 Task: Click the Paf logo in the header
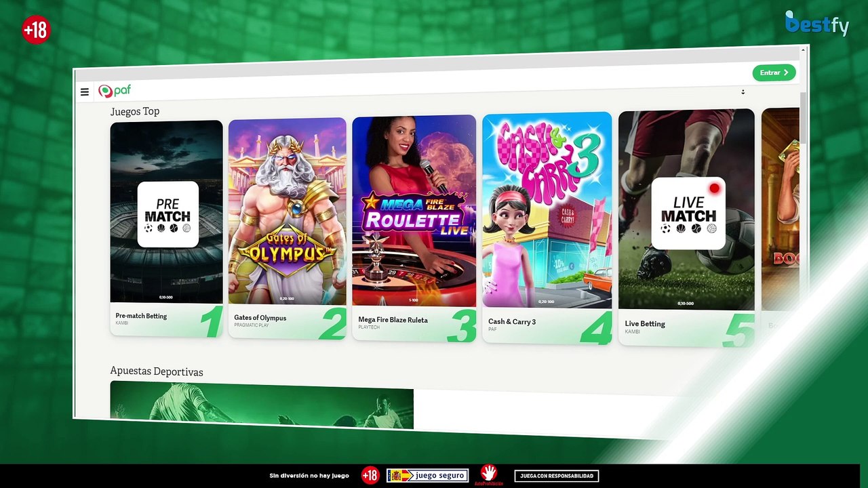click(115, 91)
